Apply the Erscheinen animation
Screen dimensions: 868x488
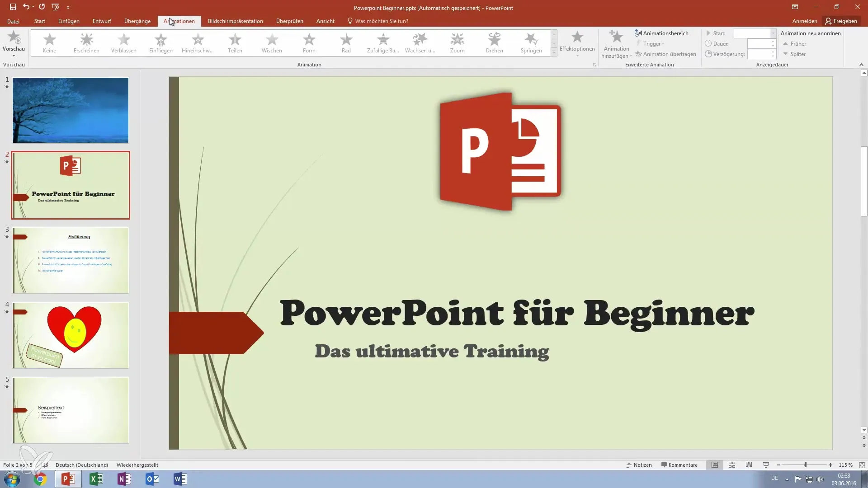86,43
